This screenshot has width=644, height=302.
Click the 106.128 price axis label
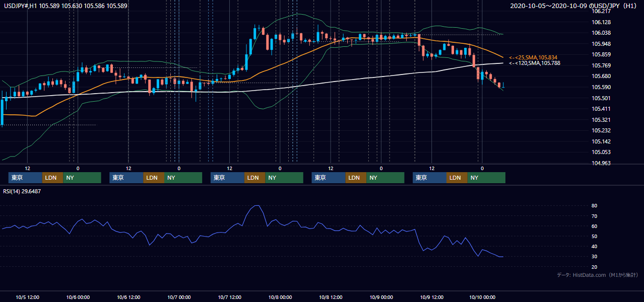tap(602, 22)
